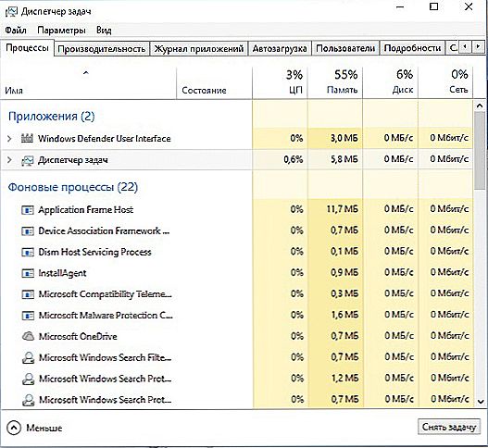
Task: Click the scrollbar up arrow
Action: pos(480,106)
